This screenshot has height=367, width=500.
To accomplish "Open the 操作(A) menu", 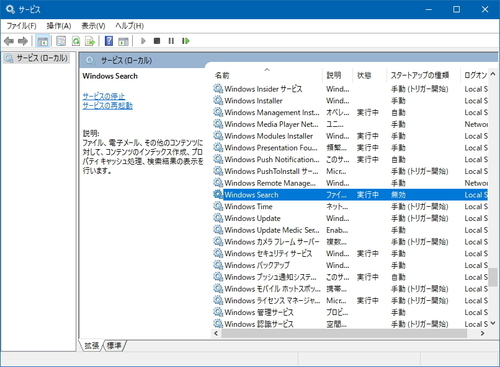I will pyautogui.click(x=59, y=26).
